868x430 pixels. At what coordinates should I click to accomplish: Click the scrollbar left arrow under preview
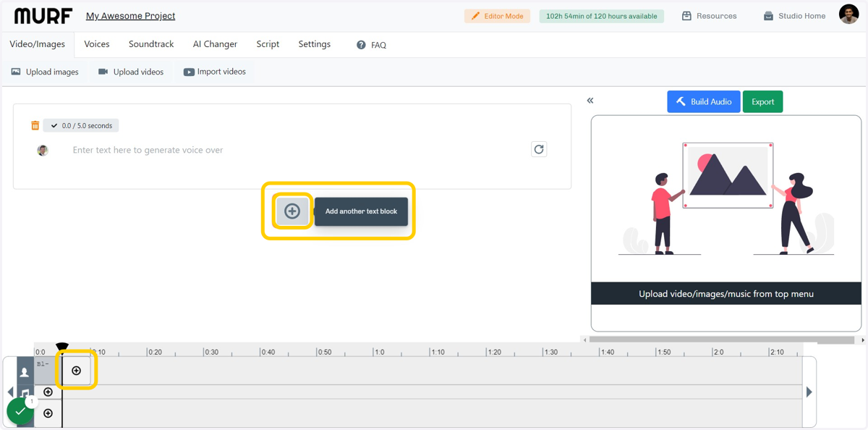[x=584, y=340]
